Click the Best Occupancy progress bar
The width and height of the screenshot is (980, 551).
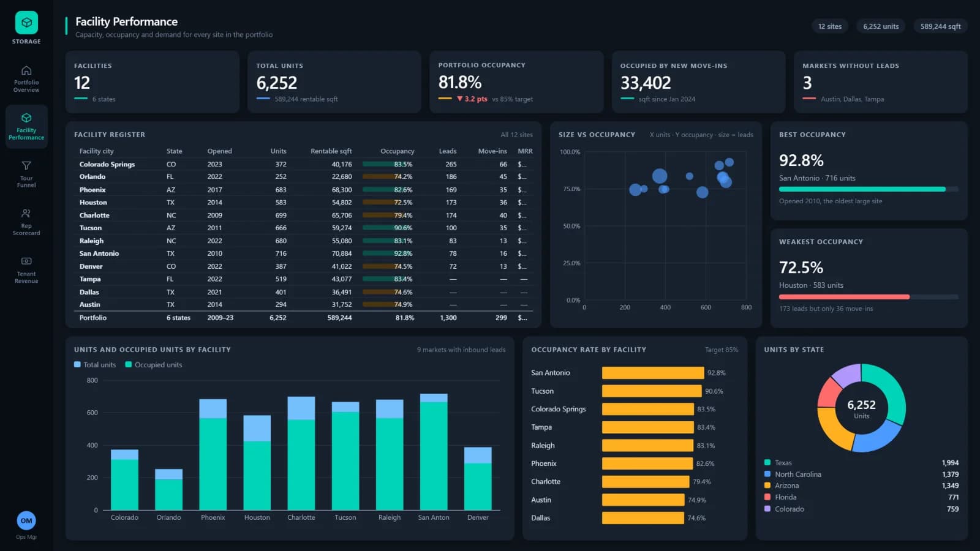pos(869,189)
